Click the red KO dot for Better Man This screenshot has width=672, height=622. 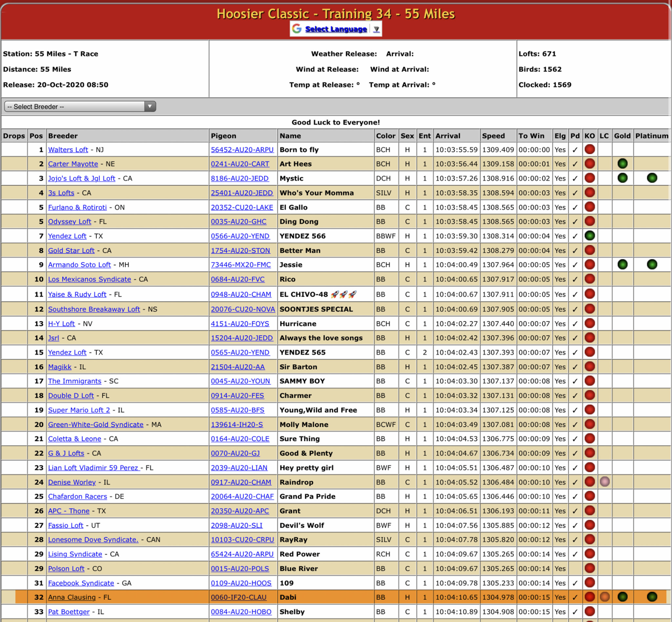pyautogui.click(x=589, y=250)
